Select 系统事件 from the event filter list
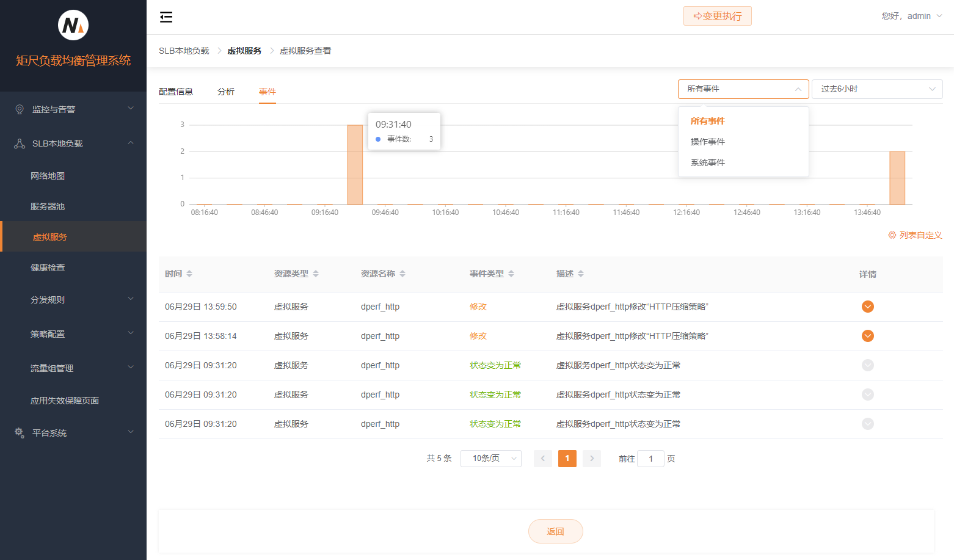The image size is (954, 560). click(708, 162)
